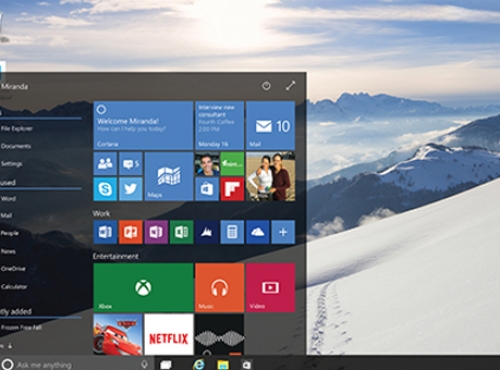Open the Twitter tile
The height and width of the screenshot is (370, 500).
131,189
